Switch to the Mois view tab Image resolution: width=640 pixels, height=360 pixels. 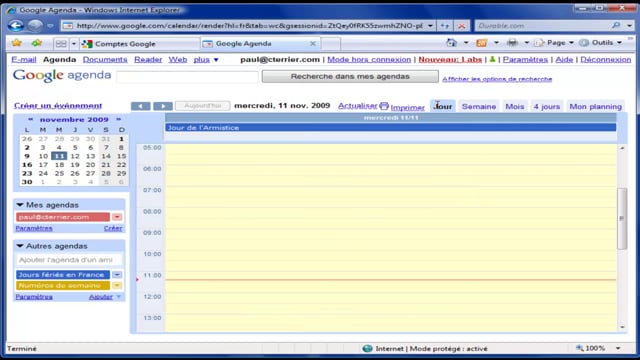pos(515,106)
